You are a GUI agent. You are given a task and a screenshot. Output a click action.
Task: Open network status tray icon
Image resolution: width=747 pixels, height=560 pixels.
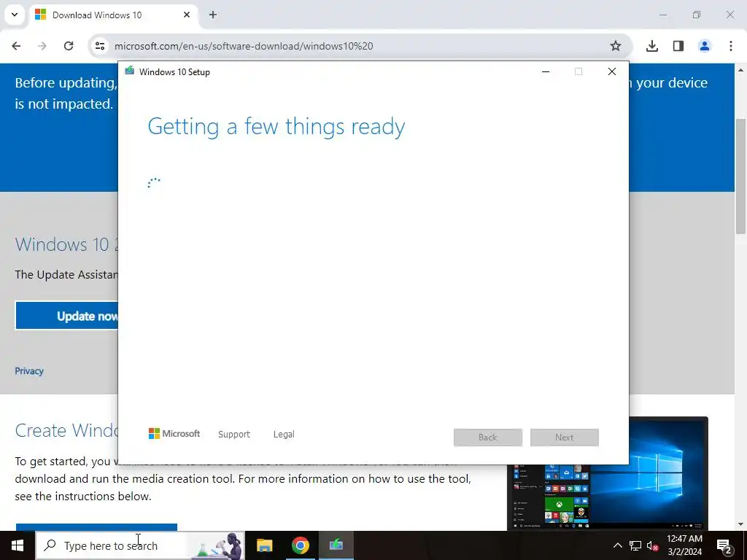pos(635,545)
